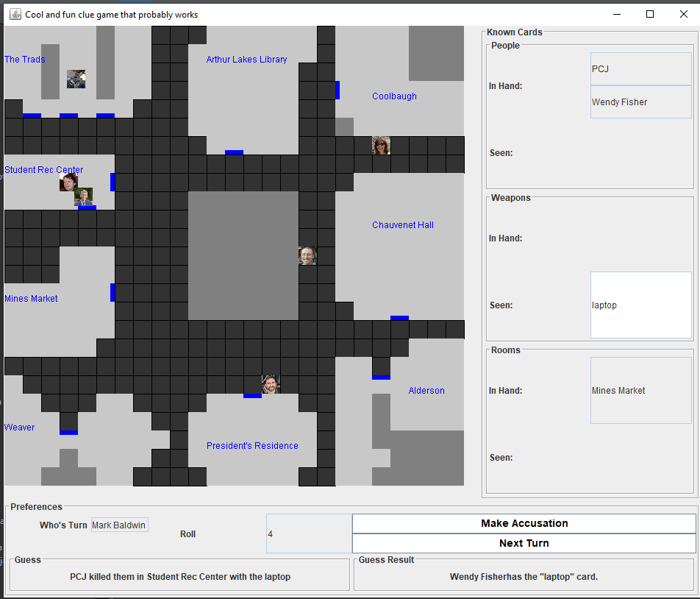Click the Make Accusation button
The width and height of the screenshot is (700, 599).
524,523
